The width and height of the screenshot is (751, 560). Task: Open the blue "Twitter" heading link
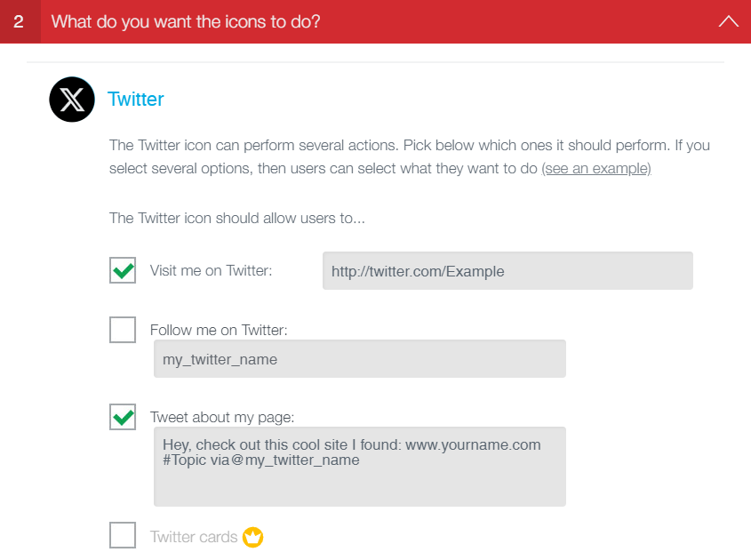[x=135, y=100]
